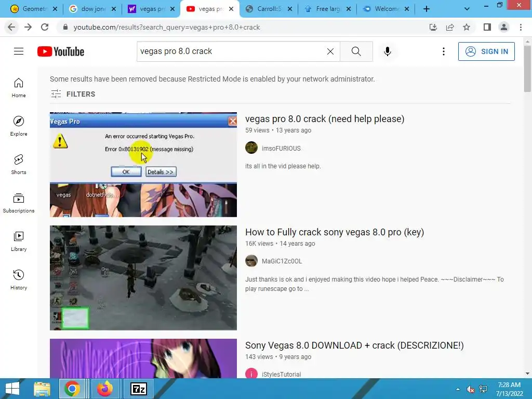Clear the search box with X icon

330,51
